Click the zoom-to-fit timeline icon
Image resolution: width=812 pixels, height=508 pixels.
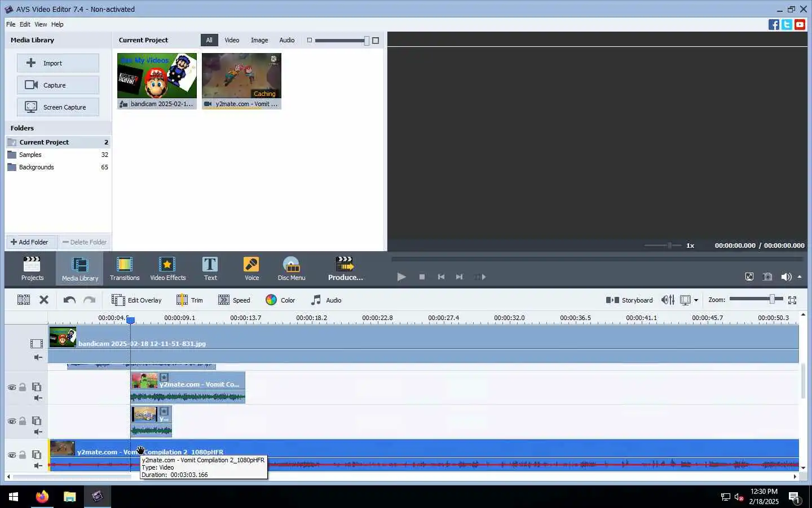(x=792, y=300)
